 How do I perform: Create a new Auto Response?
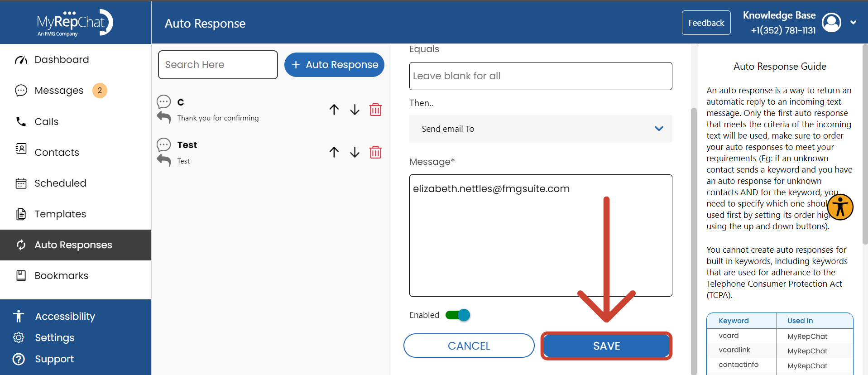(x=334, y=64)
